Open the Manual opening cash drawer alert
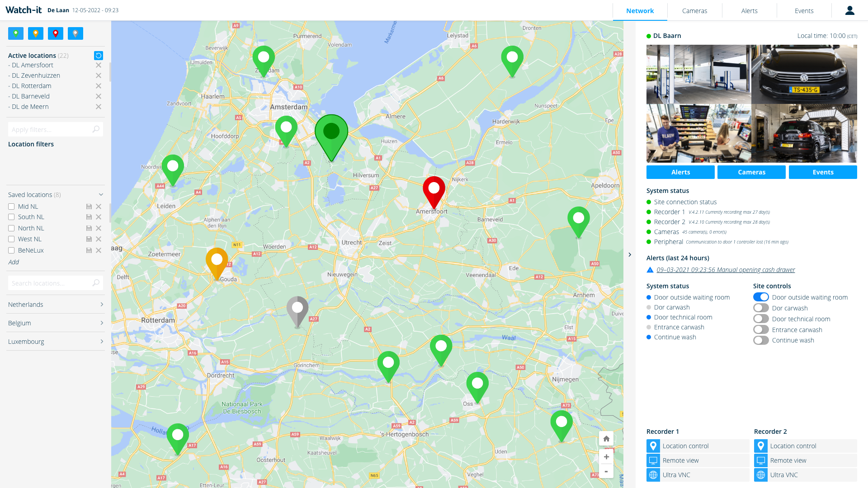 [x=725, y=270]
